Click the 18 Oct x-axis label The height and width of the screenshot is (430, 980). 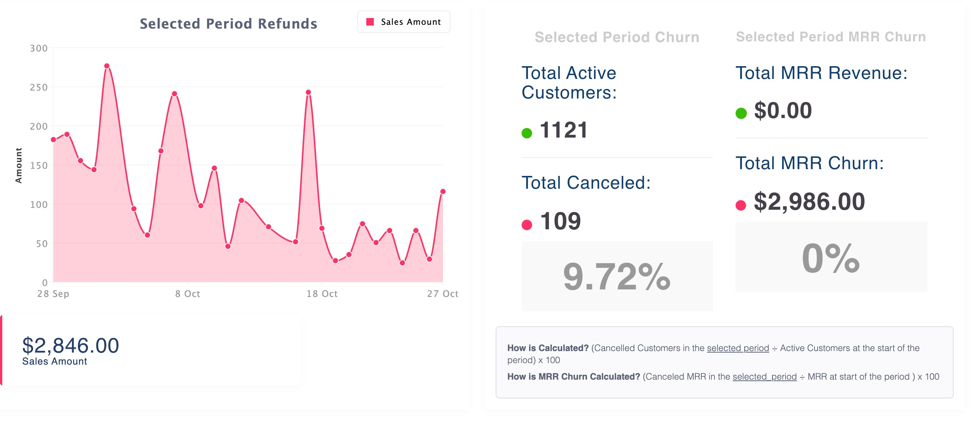tap(322, 294)
